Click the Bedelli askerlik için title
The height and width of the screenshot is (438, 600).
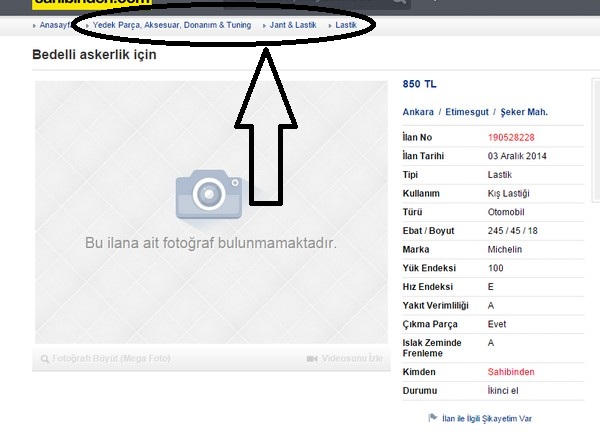point(94,55)
